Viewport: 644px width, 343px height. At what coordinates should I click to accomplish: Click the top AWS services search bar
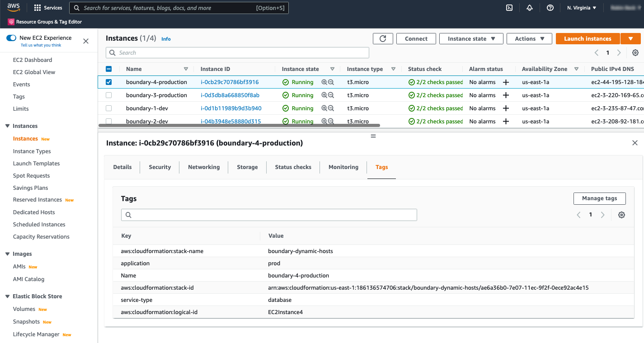(x=179, y=8)
